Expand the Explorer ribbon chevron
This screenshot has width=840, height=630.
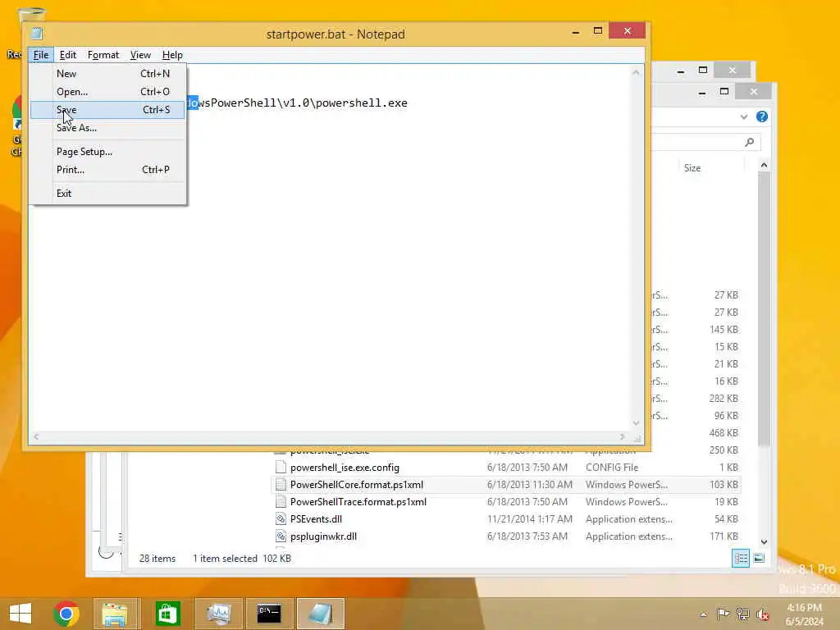coord(743,116)
